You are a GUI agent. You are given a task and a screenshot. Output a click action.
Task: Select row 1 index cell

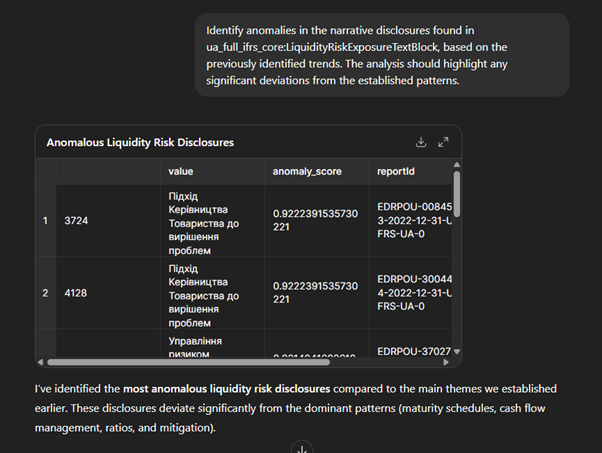click(x=45, y=220)
